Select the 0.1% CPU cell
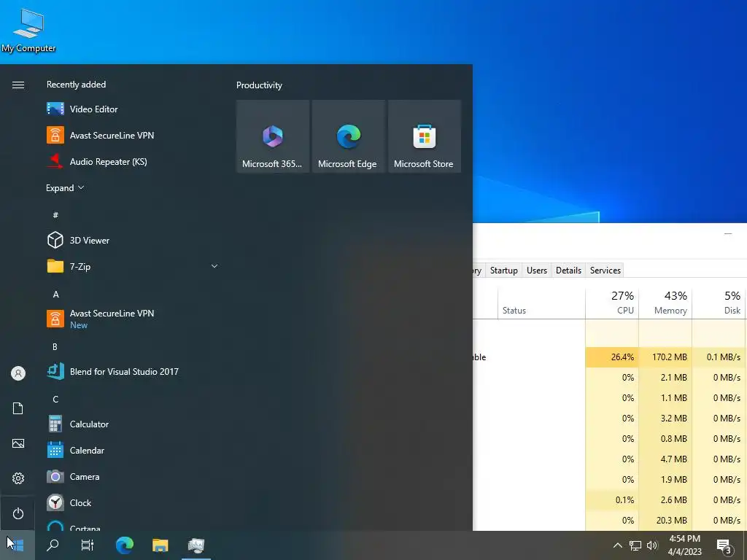The height and width of the screenshot is (560, 747). (612, 500)
